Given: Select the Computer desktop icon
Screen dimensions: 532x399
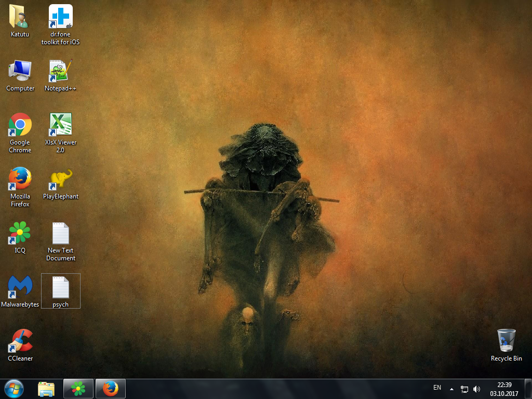Looking at the screenshot, I should 20,71.
